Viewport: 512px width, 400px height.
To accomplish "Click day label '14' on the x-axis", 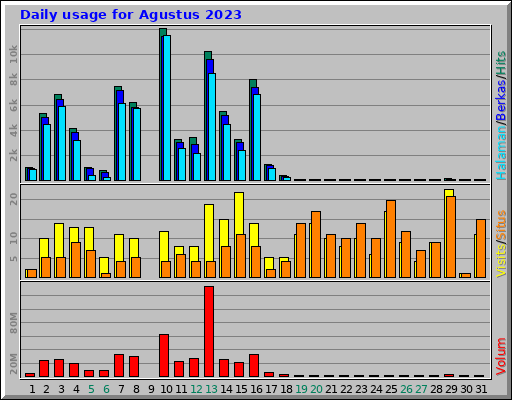I will [x=226, y=389].
